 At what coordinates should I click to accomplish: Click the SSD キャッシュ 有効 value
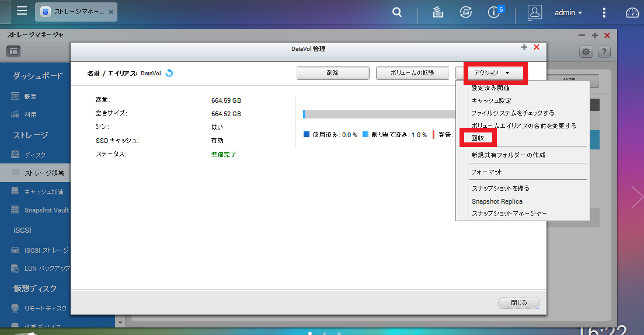217,141
